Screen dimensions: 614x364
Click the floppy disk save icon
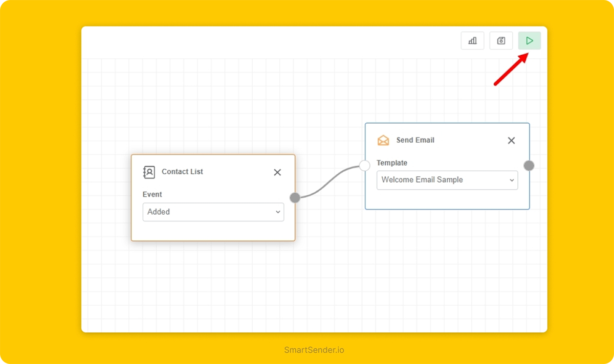[x=501, y=41]
